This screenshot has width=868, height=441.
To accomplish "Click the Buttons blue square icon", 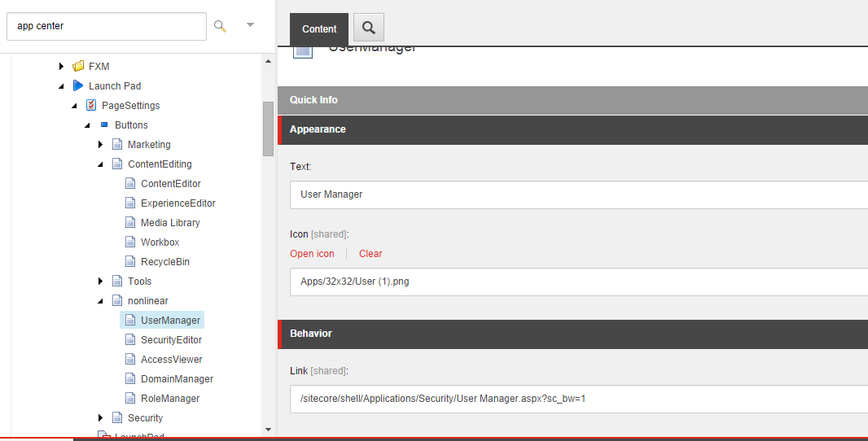I will click(x=104, y=125).
